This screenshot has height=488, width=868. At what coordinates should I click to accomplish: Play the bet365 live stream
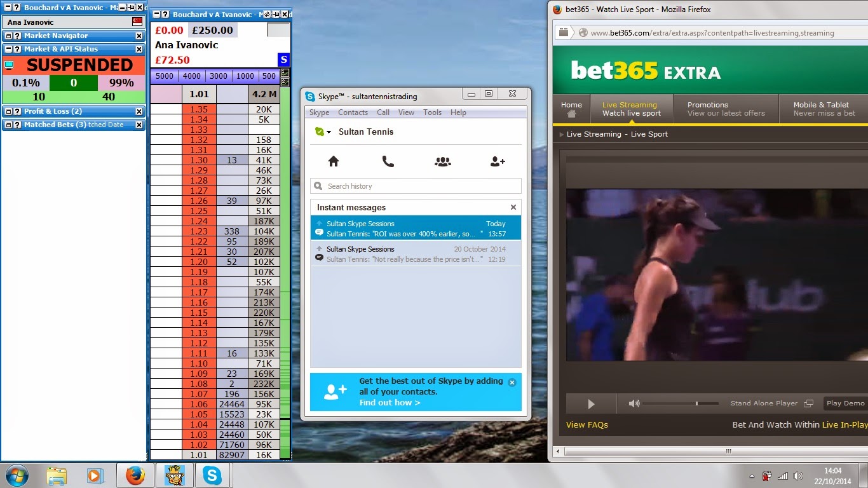(x=592, y=403)
